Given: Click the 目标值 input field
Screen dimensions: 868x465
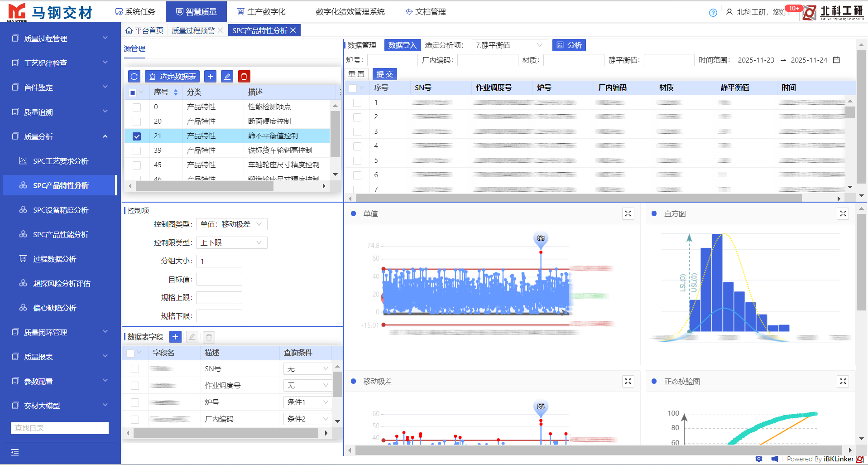Looking at the screenshot, I should coord(219,279).
